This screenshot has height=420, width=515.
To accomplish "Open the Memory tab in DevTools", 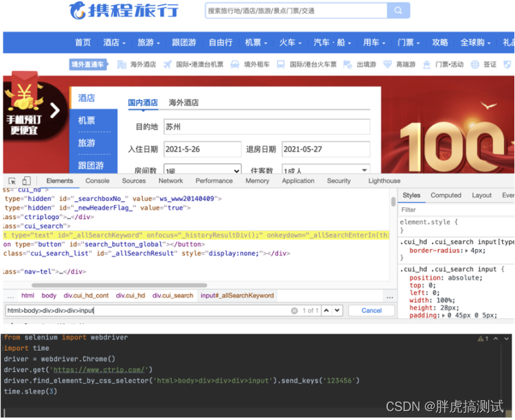I will coord(257,181).
